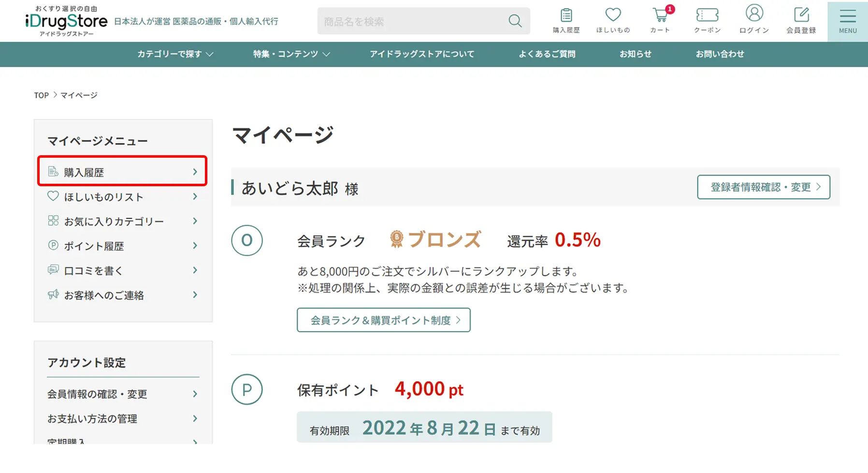
Task: Click the TOP breadcrumb link
Action: [41, 95]
